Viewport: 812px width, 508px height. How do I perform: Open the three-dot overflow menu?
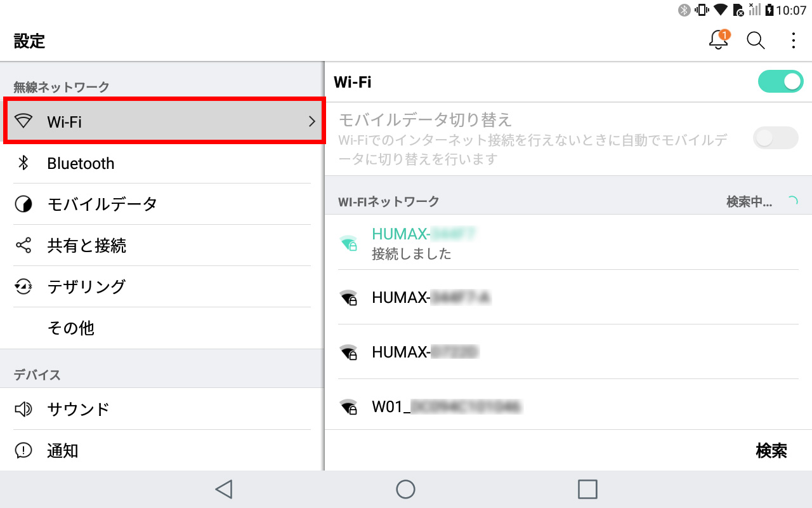click(793, 41)
